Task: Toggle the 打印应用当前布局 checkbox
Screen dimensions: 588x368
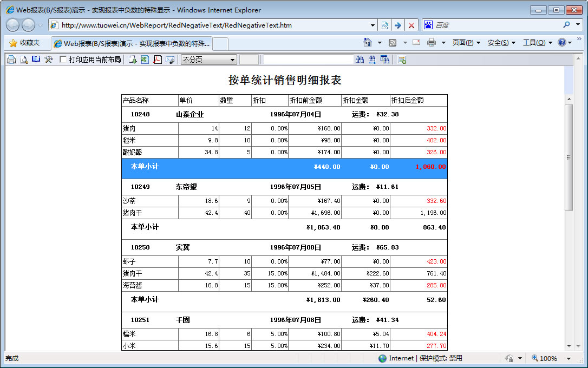Action: 63,60
